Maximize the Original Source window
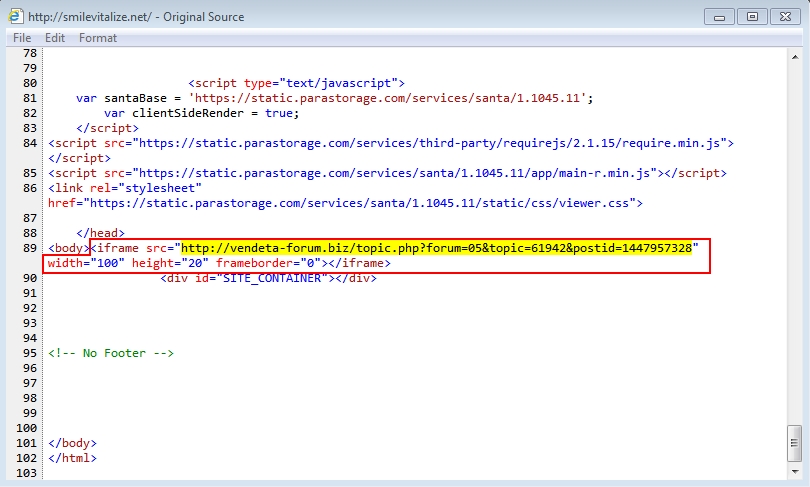810x487 pixels. [x=752, y=17]
